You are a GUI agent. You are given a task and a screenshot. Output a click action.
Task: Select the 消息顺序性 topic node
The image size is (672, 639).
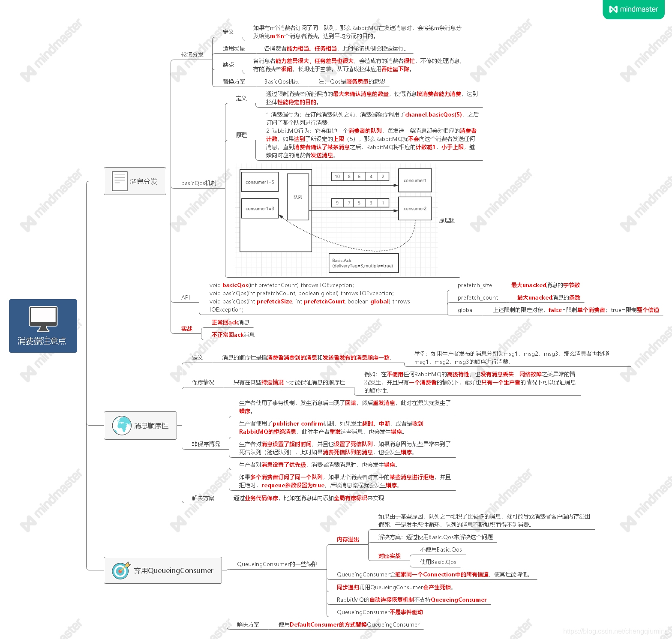coord(140,426)
